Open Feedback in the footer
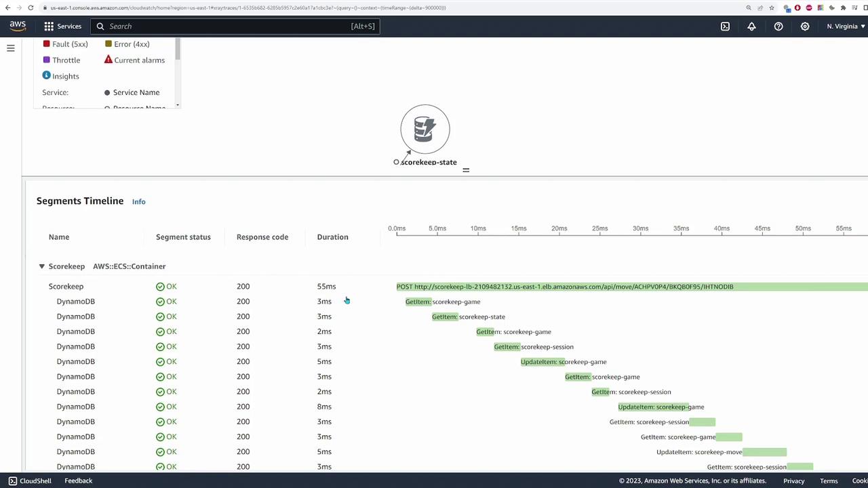 click(79, 481)
